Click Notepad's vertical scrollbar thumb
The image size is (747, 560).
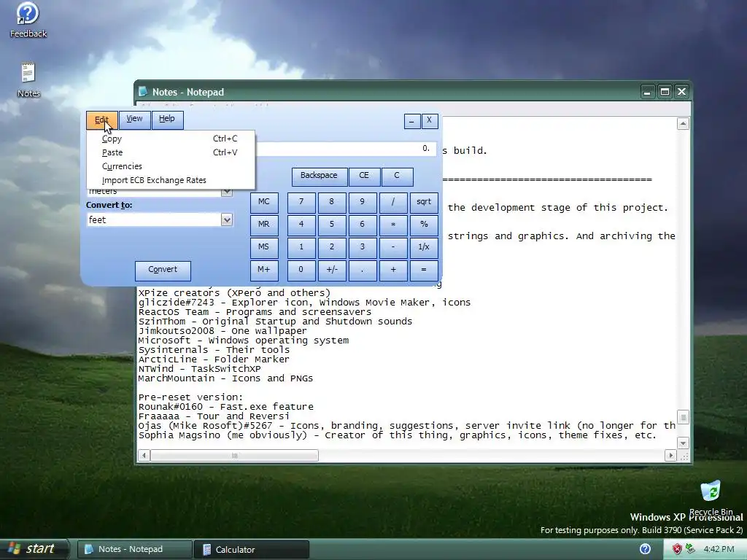tap(683, 418)
